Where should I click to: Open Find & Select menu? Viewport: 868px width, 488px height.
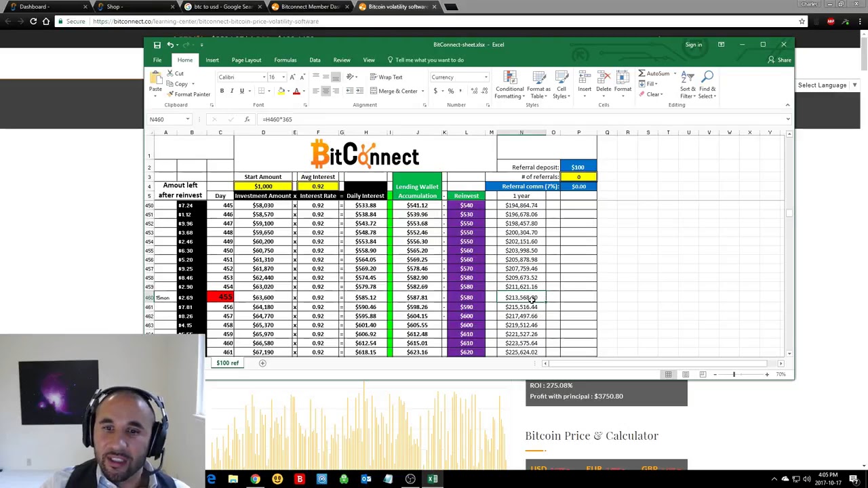point(707,85)
